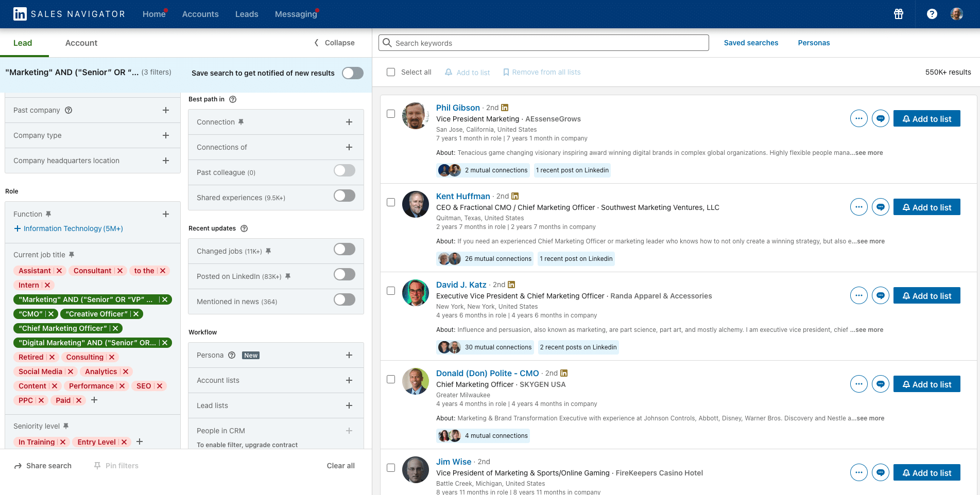This screenshot has width=980, height=495.
Task: Message David J. Katz via chat icon
Action: (881, 295)
